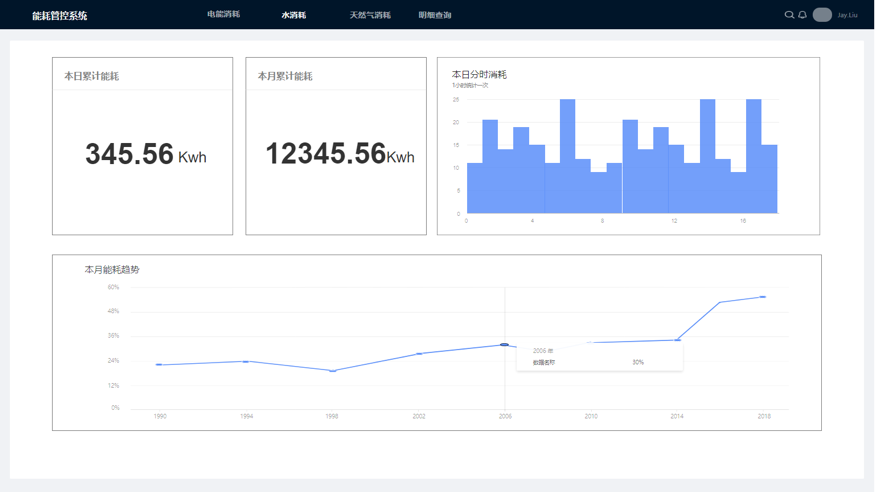Go to the 明细查询 tab

pos(435,15)
